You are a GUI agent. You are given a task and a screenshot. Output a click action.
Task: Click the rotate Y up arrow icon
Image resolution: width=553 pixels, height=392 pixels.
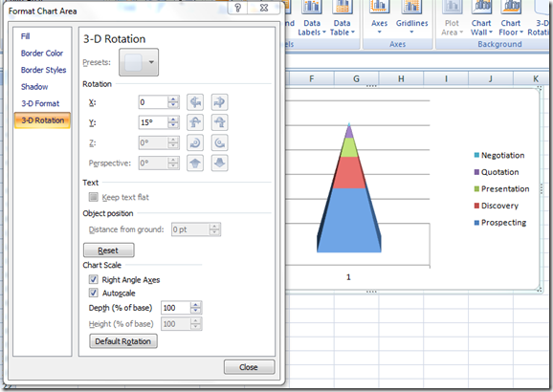tap(195, 122)
